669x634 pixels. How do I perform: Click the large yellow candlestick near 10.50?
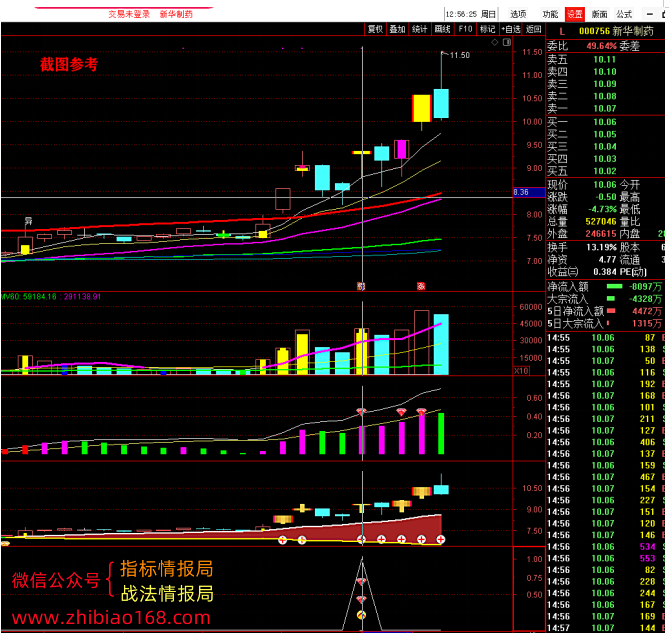pyautogui.click(x=422, y=108)
